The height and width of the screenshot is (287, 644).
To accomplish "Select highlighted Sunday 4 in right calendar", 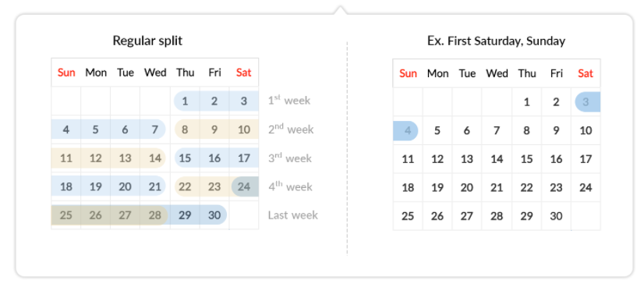I will click(x=405, y=130).
